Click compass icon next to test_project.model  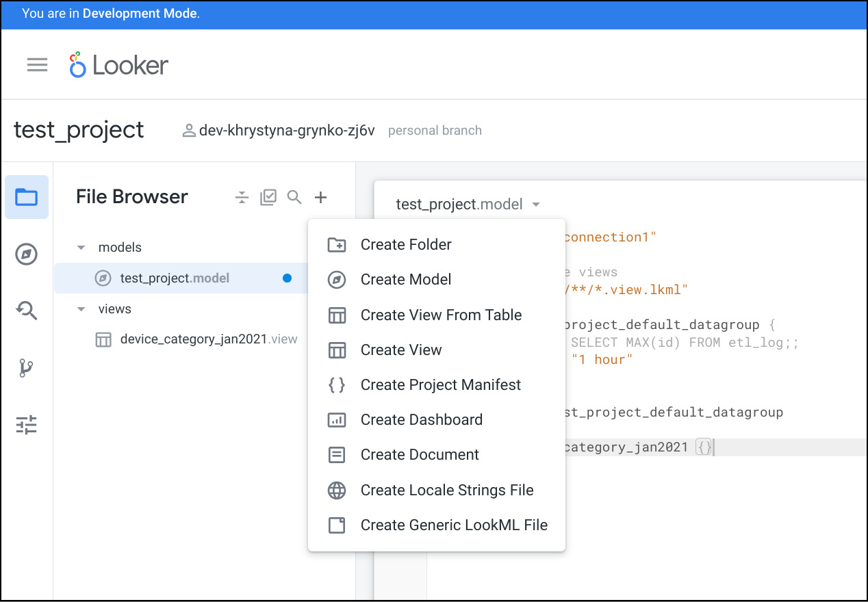coord(103,278)
